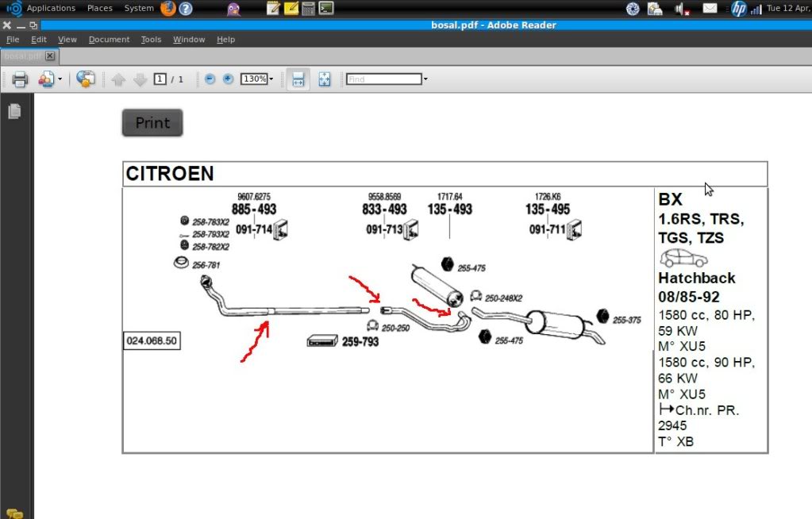The width and height of the screenshot is (812, 519).
Task: Click the Find search field
Action: [x=383, y=79]
